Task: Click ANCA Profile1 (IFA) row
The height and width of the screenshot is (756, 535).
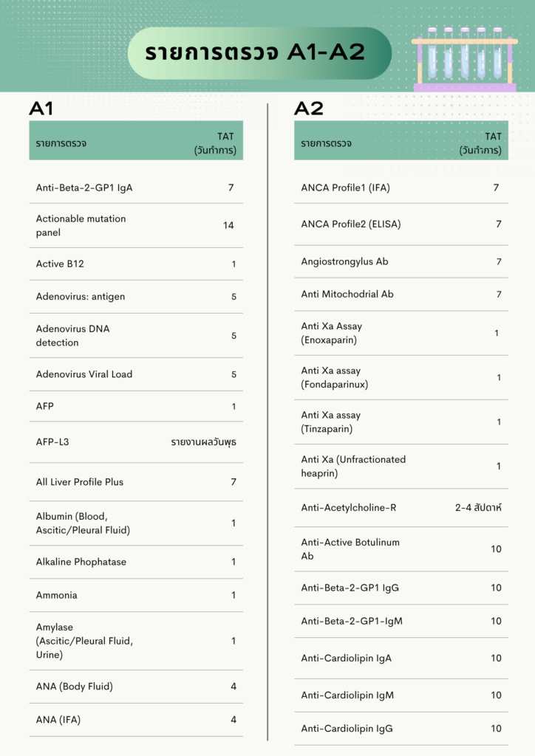Action: pos(401,188)
